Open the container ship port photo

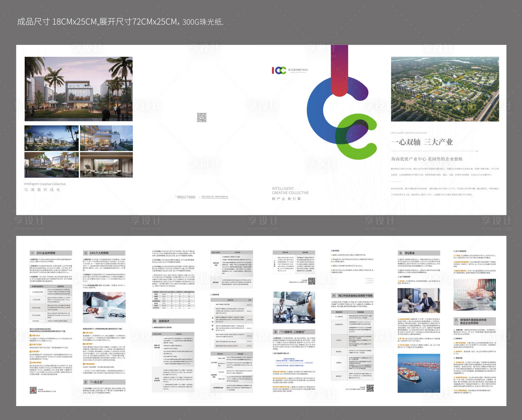tap(419, 373)
